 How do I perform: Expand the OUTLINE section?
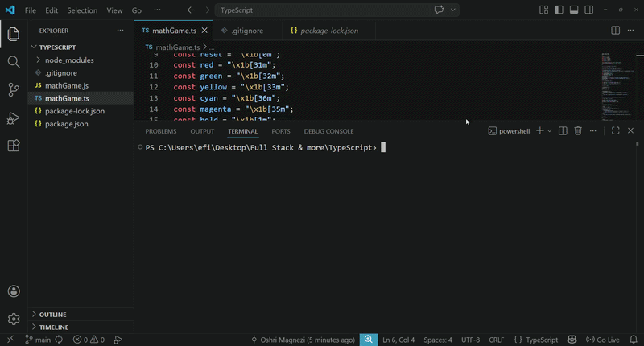(x=52, y=315)
